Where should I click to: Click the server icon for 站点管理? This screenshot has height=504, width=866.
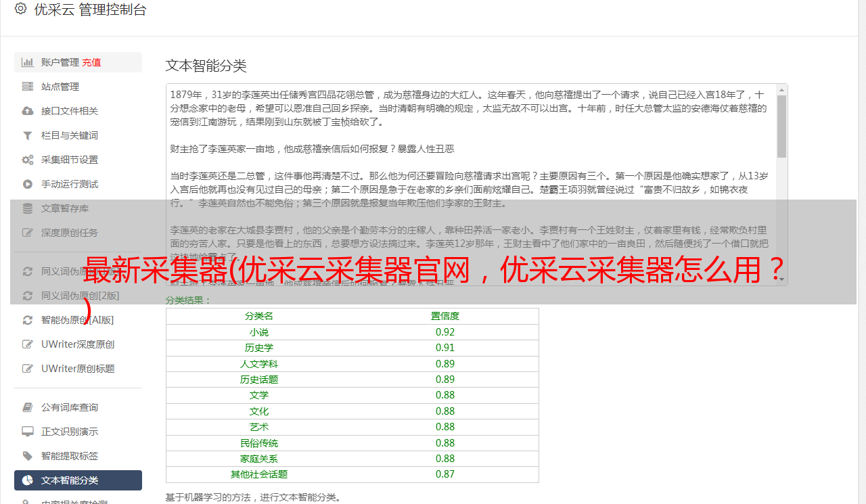pos(27,87)
